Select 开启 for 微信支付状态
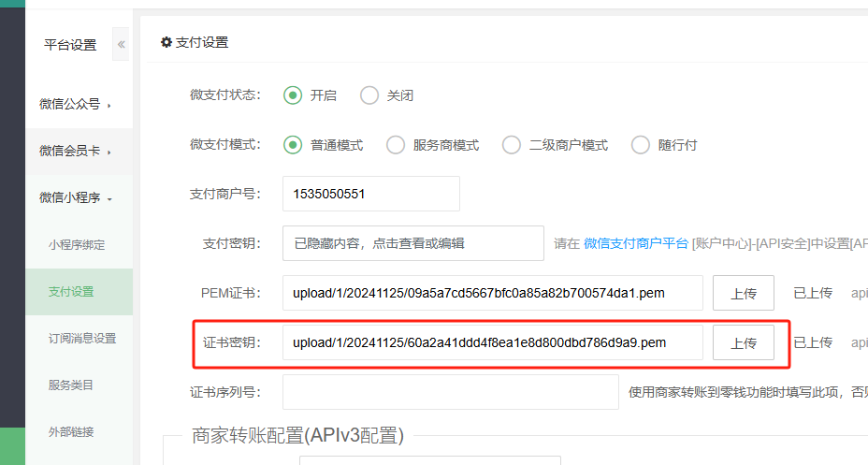The width and height of the screenshot is (868, 465). point(293,95)
